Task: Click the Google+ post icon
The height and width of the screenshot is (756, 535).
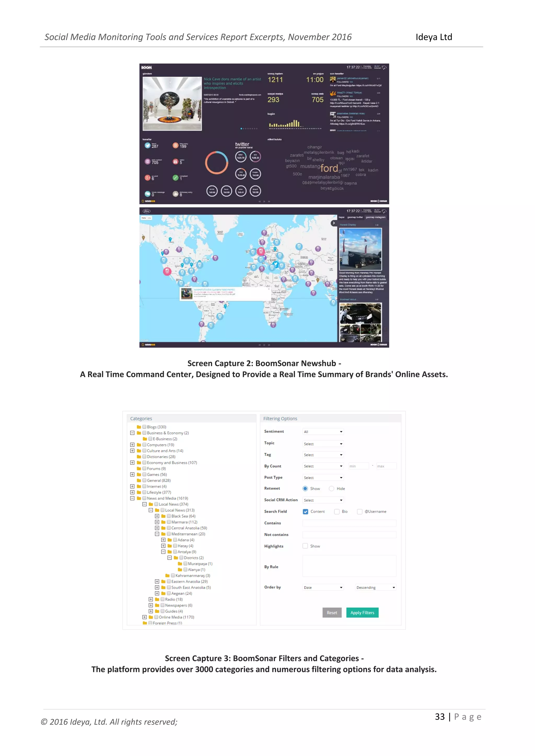Action: click(148, 178)
